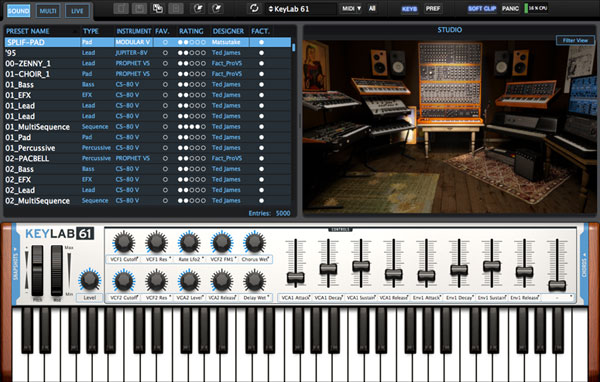Click the greyed-out save icon in toolbar
This screenshot has height=382, width=600.
click(139, 8)
